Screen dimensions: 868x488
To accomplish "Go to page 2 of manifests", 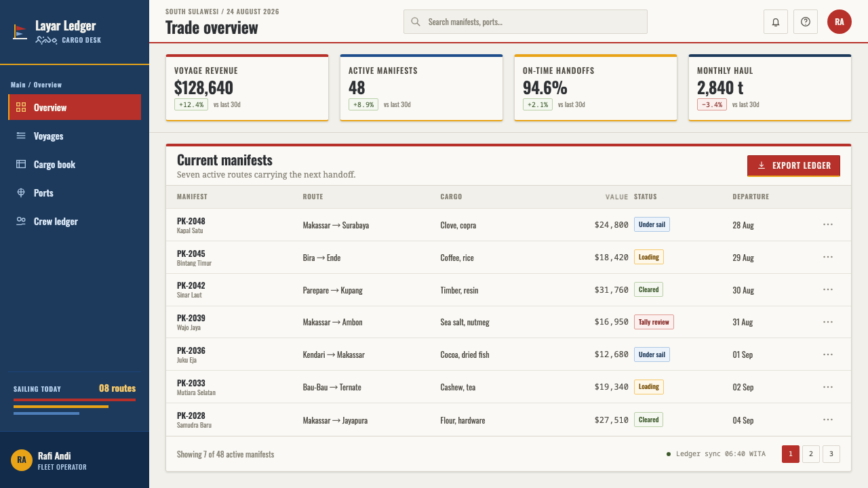I will click(811, 454).
